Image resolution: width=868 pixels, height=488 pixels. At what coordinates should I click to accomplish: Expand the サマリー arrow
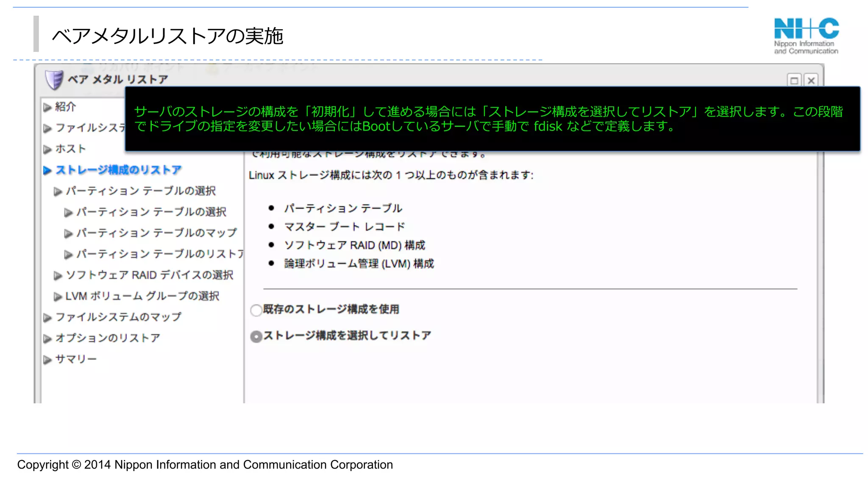(x=47, y=360)
